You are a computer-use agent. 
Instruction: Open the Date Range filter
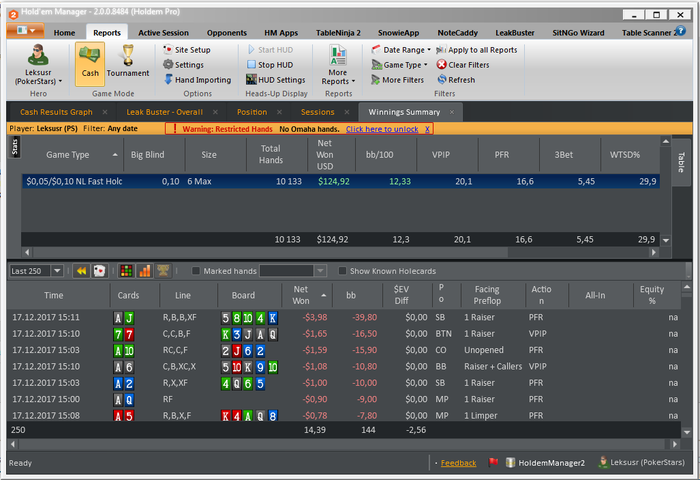pos(401,50)
